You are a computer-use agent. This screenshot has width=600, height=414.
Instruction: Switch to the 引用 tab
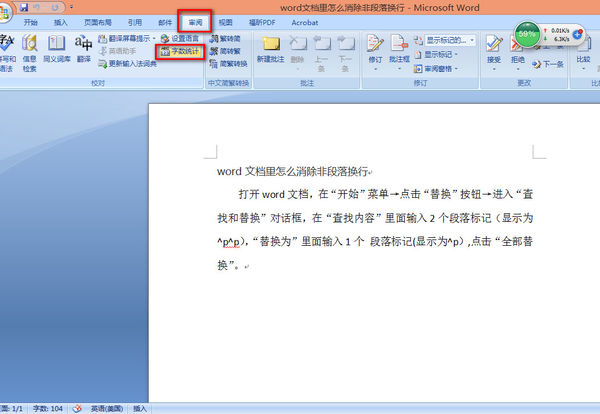(x=135, y=23)
